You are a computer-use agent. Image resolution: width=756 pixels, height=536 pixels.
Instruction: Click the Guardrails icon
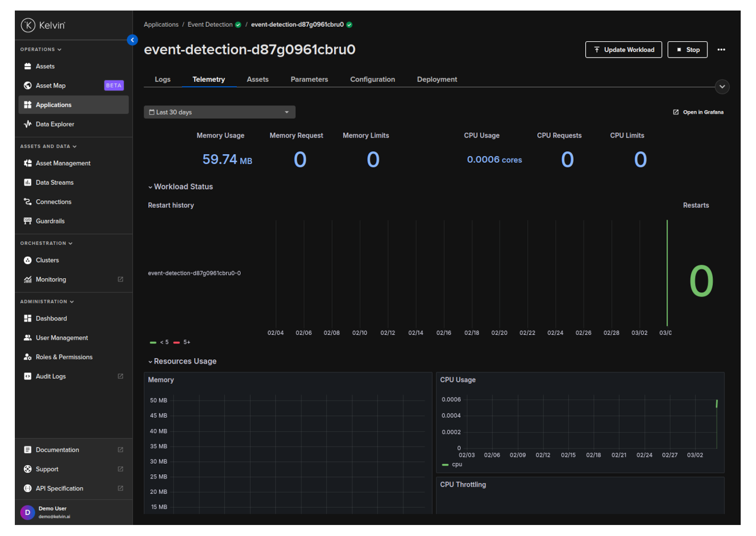(28, 221)
